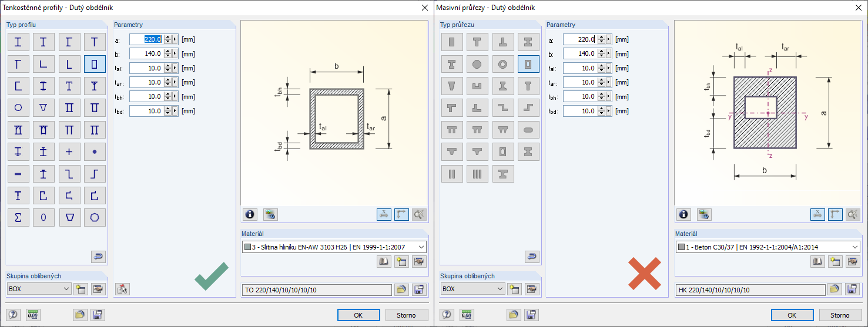Select the two vertical bars section type
The width and height of the screenshot is (868, 327).
point(452,173)
